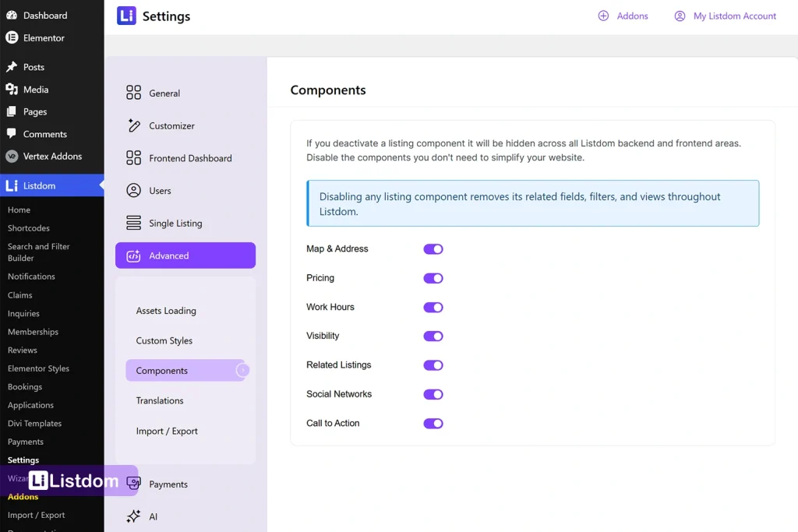Click the Components page heading
Viewport: 798px width, 532px height.
pyautogui.click(x=328, y=90)
